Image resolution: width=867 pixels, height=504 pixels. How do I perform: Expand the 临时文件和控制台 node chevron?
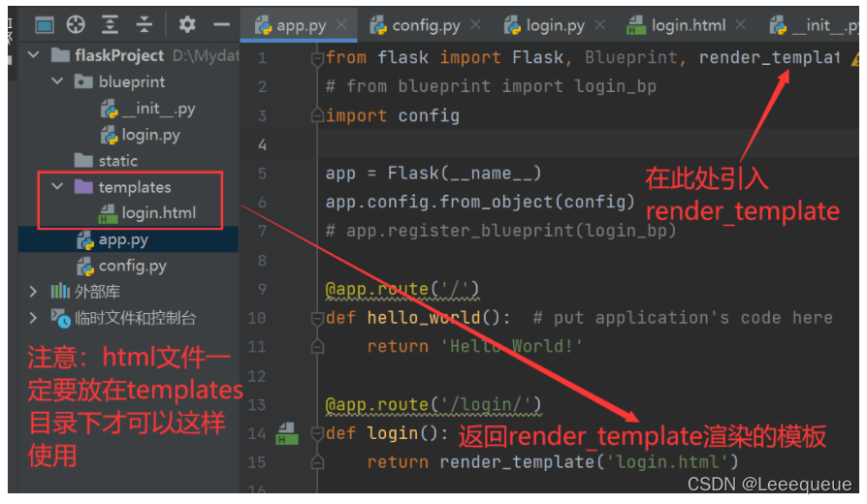(x=33, y=318)
